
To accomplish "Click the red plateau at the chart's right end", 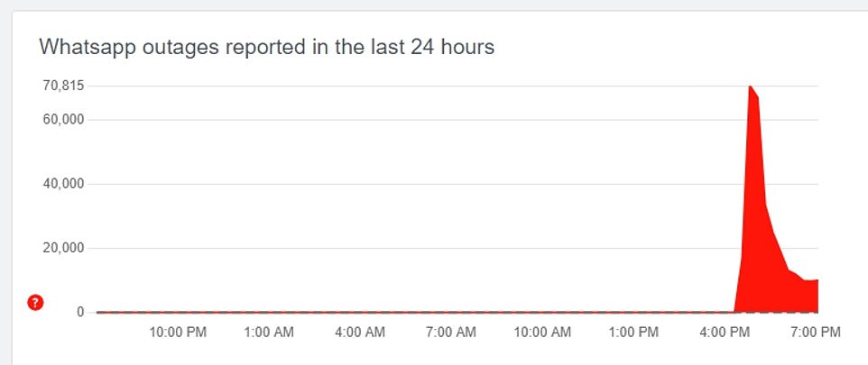I will 810,296.
